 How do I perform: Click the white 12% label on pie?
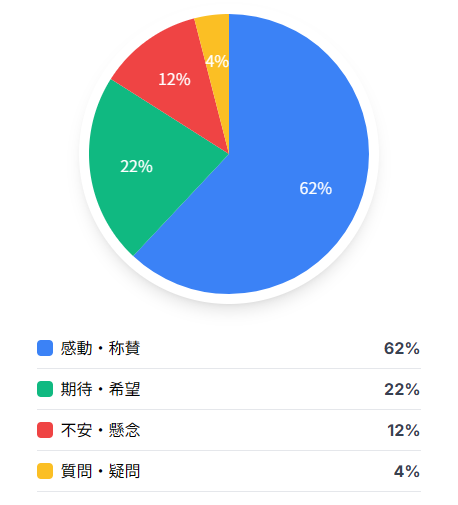[x=174, y=79]
